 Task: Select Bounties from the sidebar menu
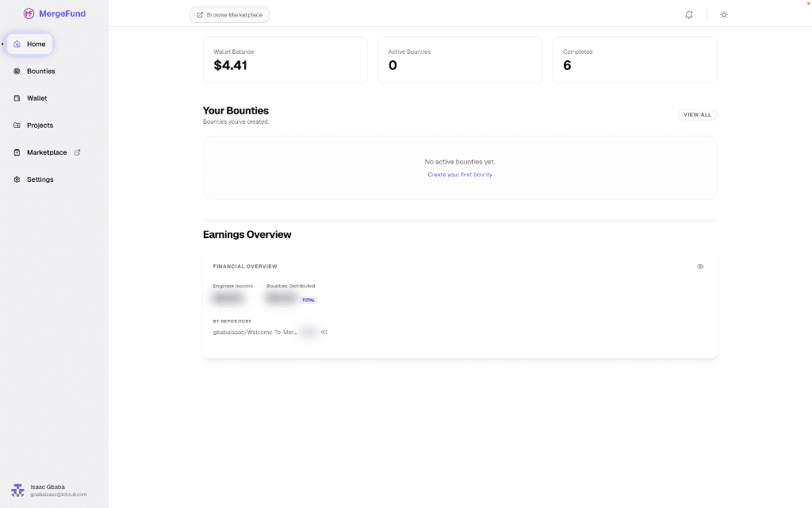coord(40,71)
